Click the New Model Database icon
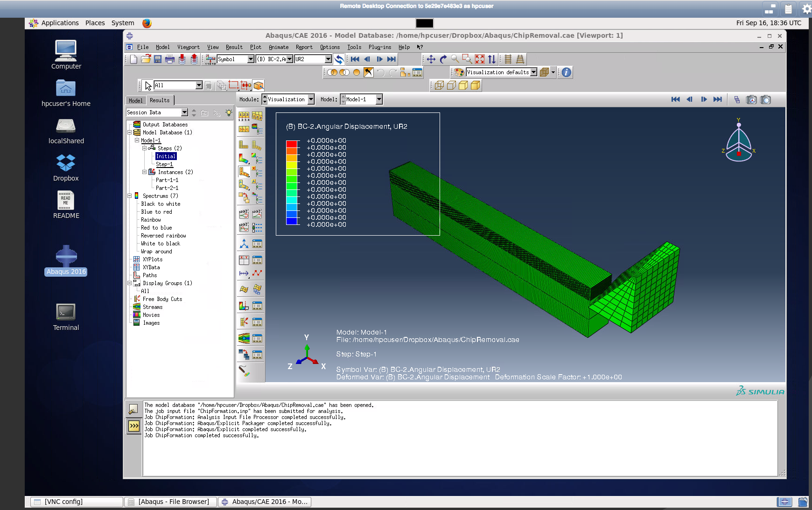812x510 pixels. (x=133, y=59)
